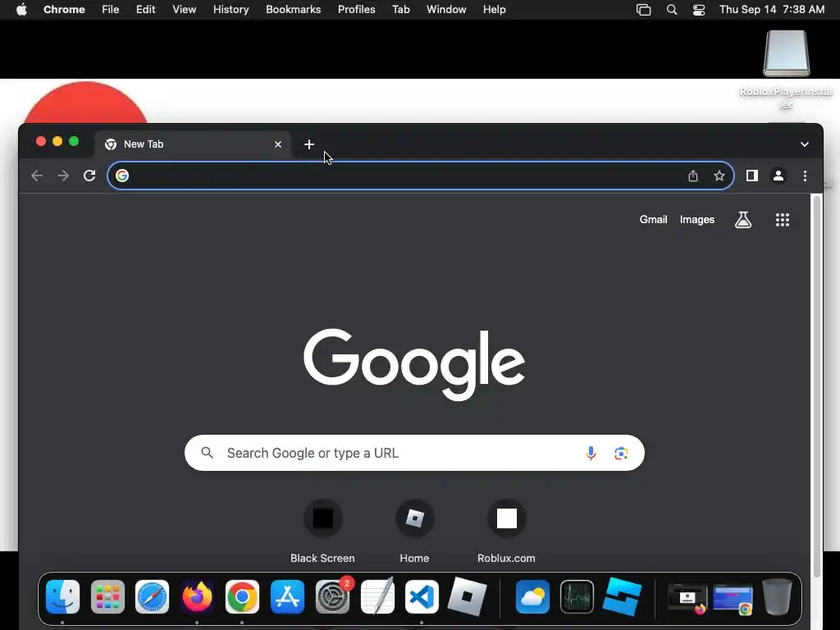
Task: Open Activity Monitor from the Dock
Action: coord(577,597)
